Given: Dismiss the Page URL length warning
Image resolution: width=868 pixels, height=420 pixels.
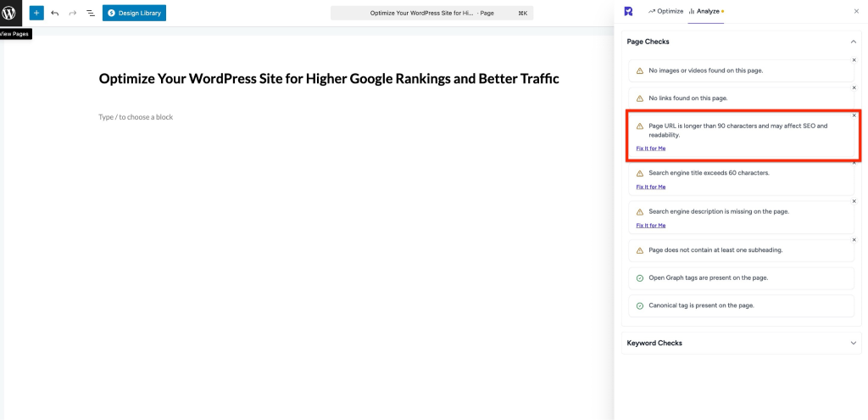Looking at the screenshot, I should tap(854, 115).
